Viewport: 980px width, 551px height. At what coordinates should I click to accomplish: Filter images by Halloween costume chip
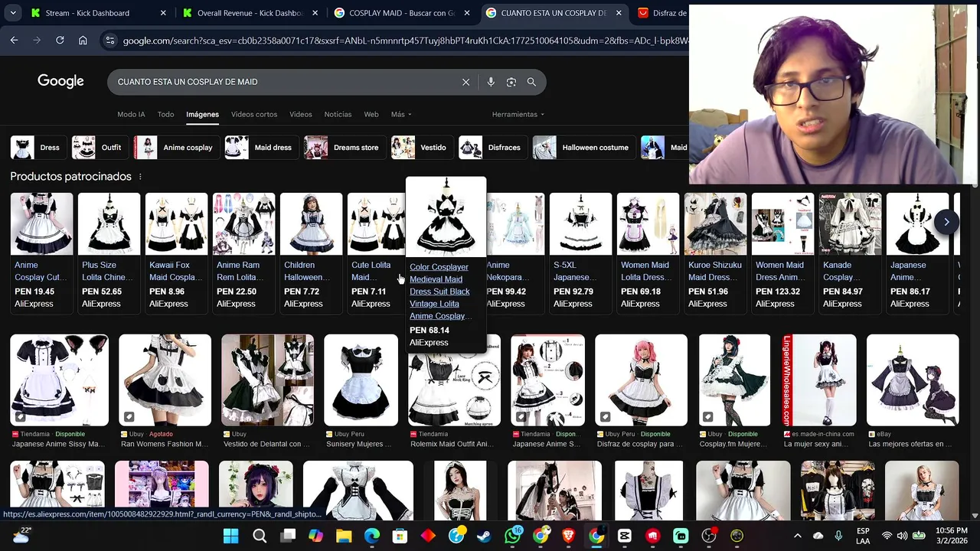click(583, 148)
